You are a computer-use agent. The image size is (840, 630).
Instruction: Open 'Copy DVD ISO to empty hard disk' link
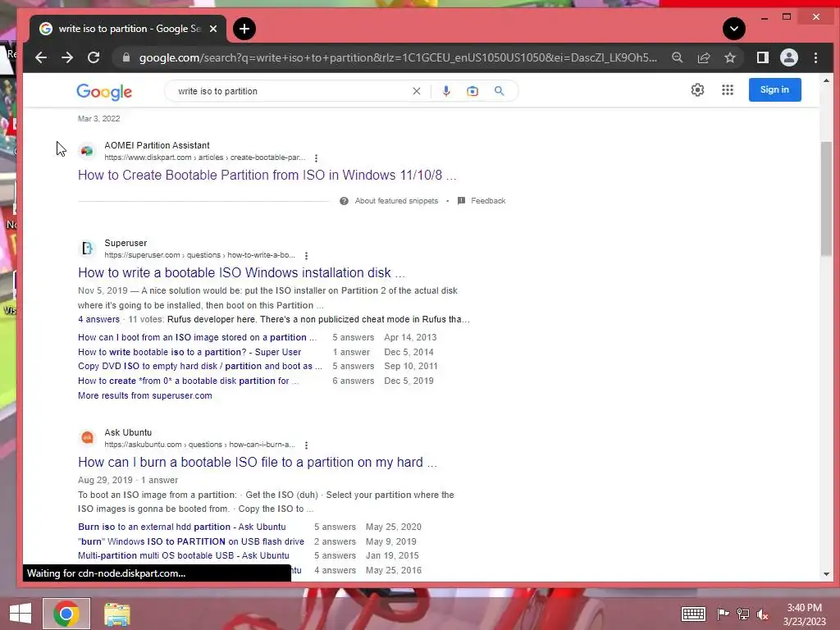tap(200, 367)
